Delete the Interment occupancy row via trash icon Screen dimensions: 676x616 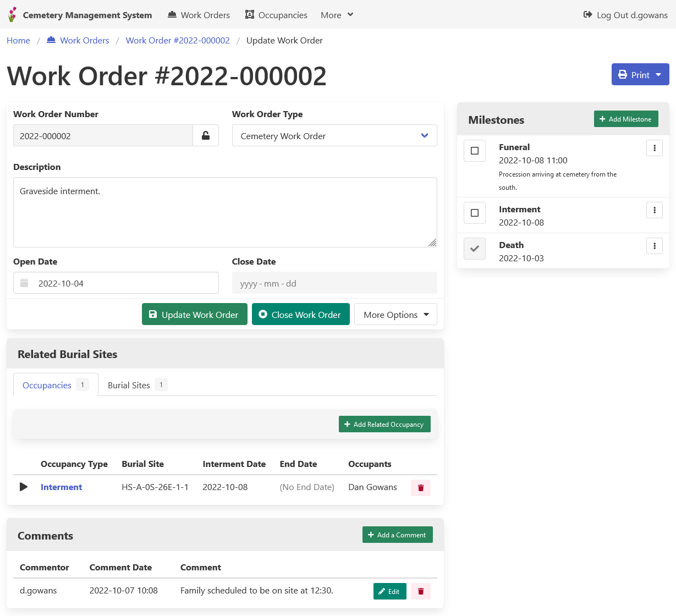(421, 488)
